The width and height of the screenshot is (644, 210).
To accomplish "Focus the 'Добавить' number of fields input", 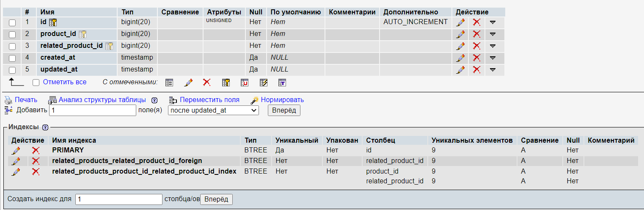I will pyautogui.click(x=93, y=111).
